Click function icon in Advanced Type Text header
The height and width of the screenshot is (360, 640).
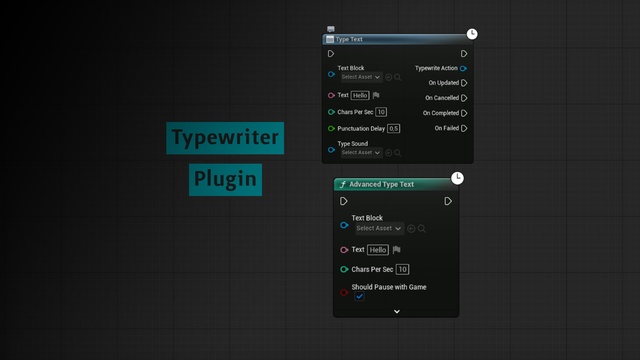tap(343, 184)
